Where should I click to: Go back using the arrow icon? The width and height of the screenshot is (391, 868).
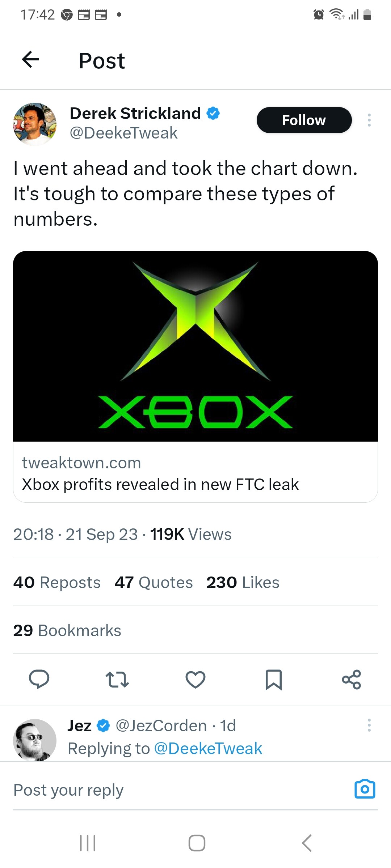coord(31,60)
